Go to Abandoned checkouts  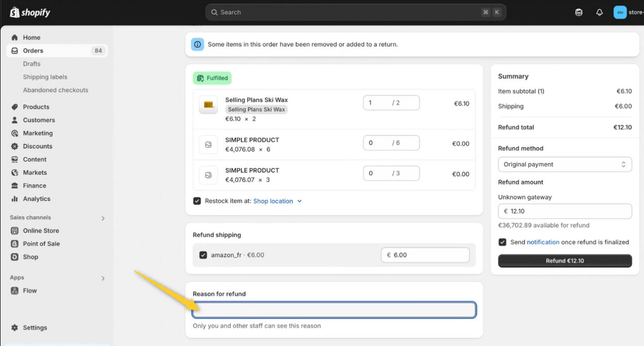55,90
